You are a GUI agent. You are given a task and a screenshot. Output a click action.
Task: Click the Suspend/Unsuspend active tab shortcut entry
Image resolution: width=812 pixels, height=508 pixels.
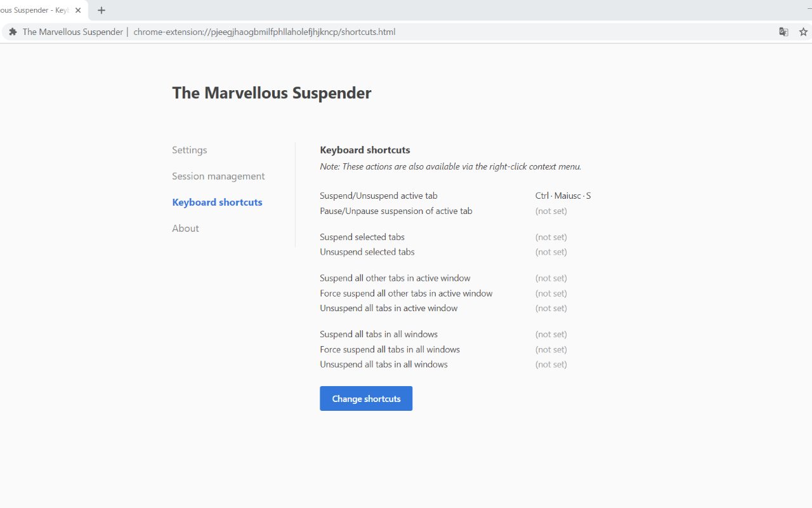click(379, 196)
